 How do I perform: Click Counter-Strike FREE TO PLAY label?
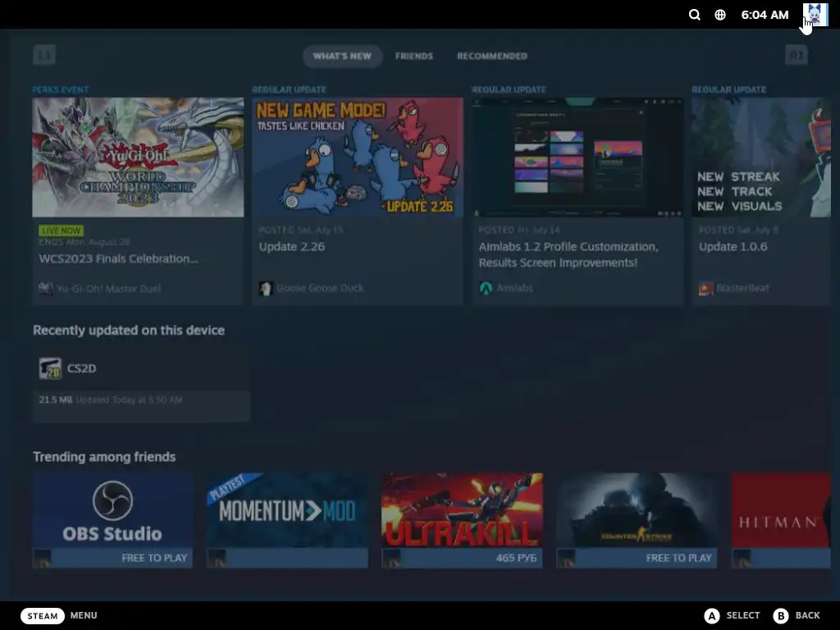(678, 558)
